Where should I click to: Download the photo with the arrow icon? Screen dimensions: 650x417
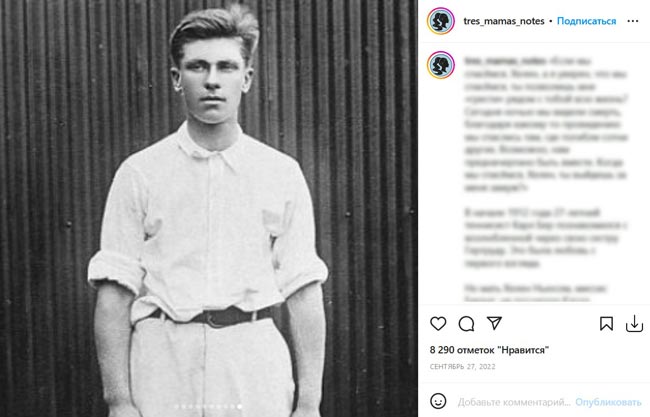[x=634, y=324]
